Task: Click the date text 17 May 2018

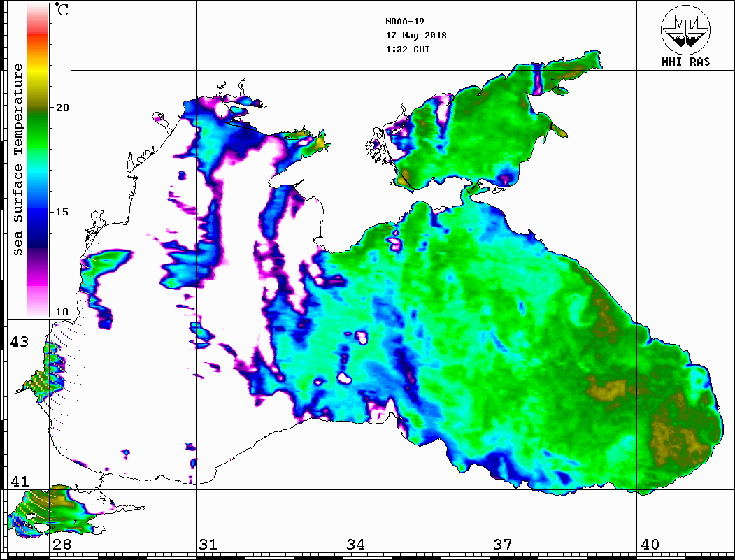Action: pyautogui.click(x=416, y=36)
